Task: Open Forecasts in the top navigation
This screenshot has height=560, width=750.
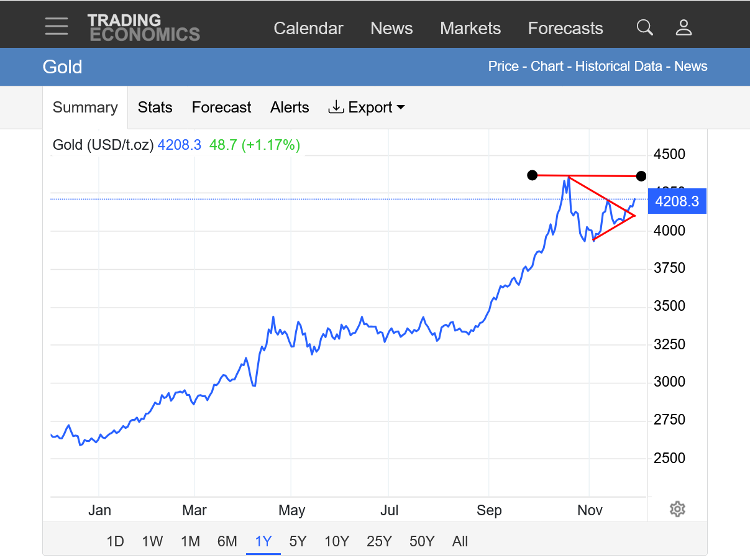Action: (565, 29)
